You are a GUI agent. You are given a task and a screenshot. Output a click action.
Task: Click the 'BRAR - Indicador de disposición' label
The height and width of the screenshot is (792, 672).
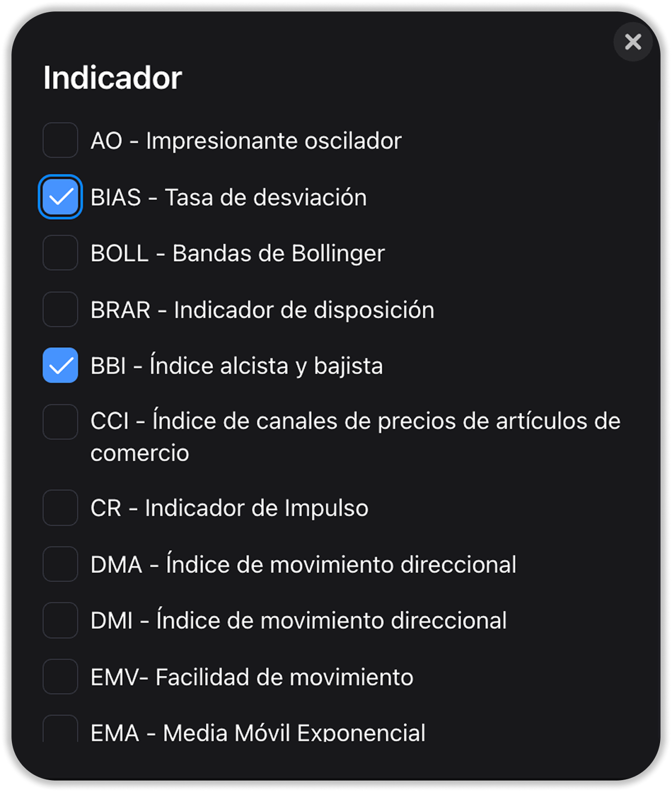coord(262,310)
